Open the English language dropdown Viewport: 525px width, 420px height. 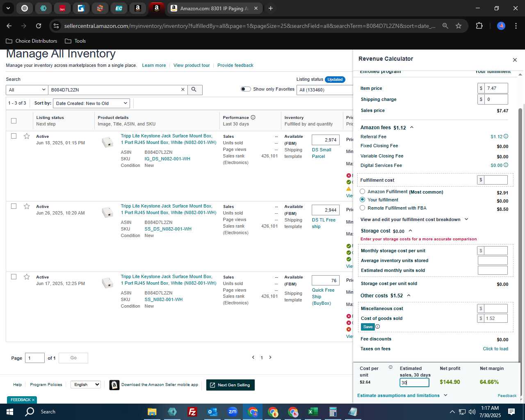point(85,385)
